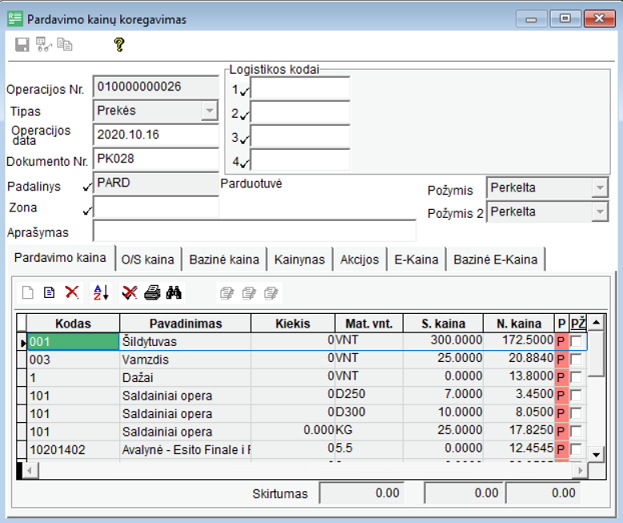Image resolution: width=623 pixels, height=523 pixels.
Task: Tick the PŽ checkbox for Dažai row
Action: 576,377
